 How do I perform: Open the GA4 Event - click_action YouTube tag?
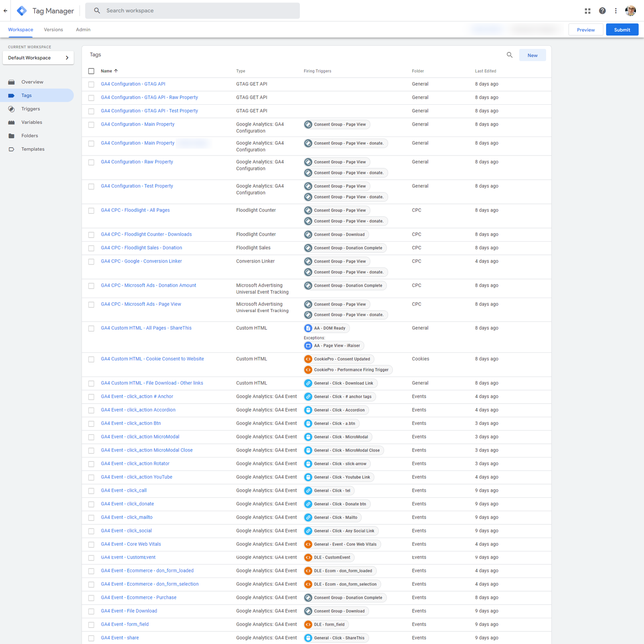[136, 477]
